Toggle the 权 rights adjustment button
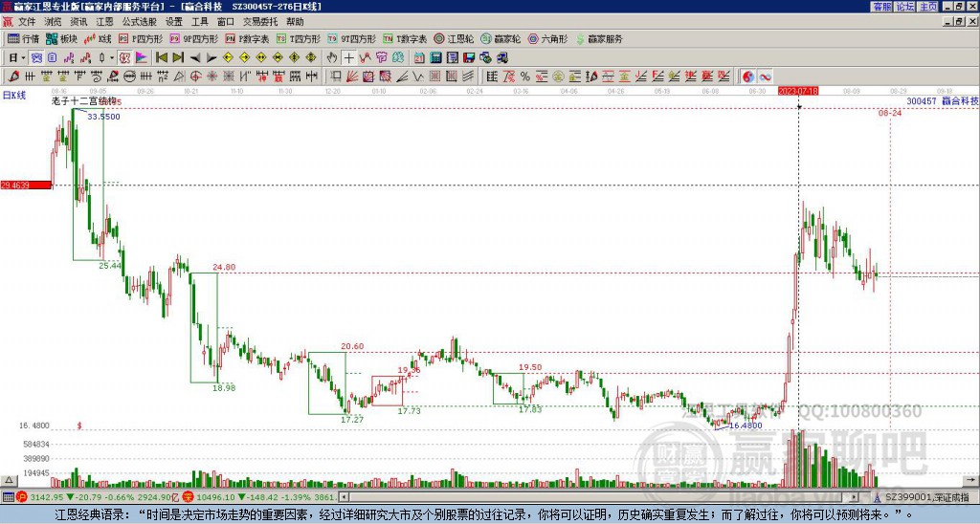The image size is (980, 524). (x=124, y=57)
